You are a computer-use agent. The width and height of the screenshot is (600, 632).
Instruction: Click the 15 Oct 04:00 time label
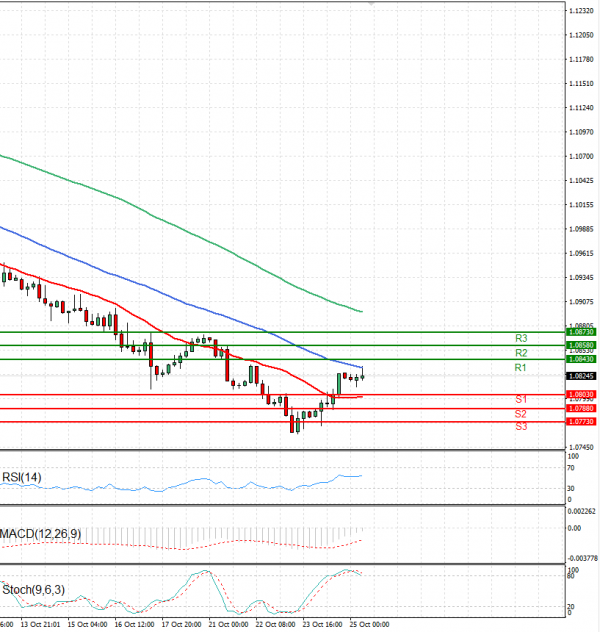click(87, 624)
